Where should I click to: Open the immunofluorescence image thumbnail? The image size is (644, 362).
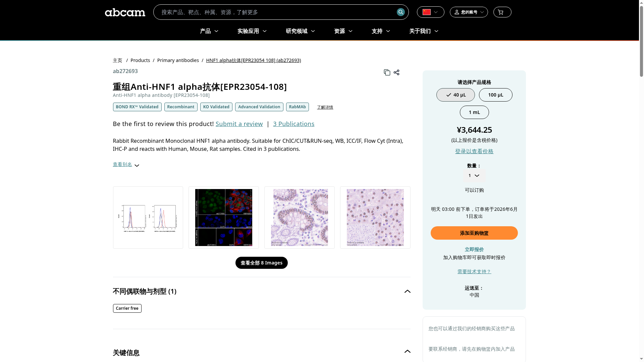pyautogui.click(x=224, y=218)
